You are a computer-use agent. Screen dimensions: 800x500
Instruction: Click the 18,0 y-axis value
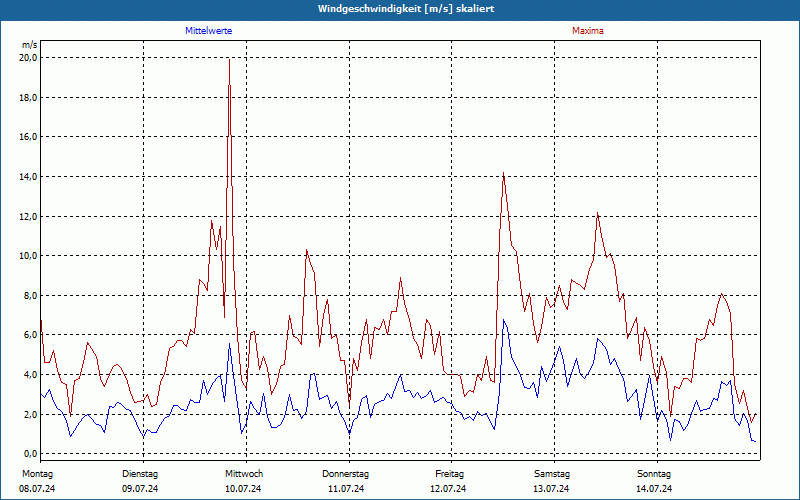(29, 97)
